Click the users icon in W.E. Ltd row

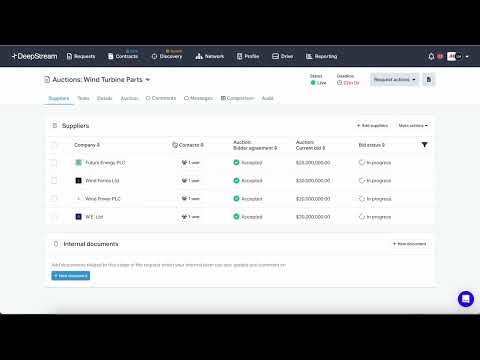click(184, 217)
